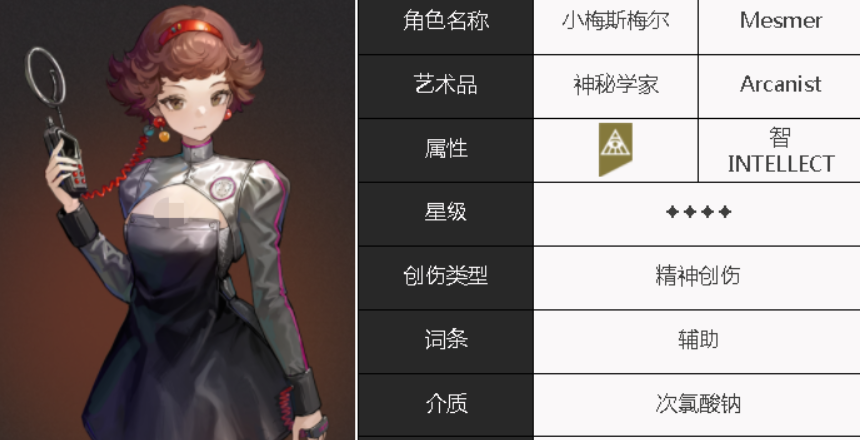861x440 pixels.
Task: Select the Arcanist cell
Action: coord(780,86)
